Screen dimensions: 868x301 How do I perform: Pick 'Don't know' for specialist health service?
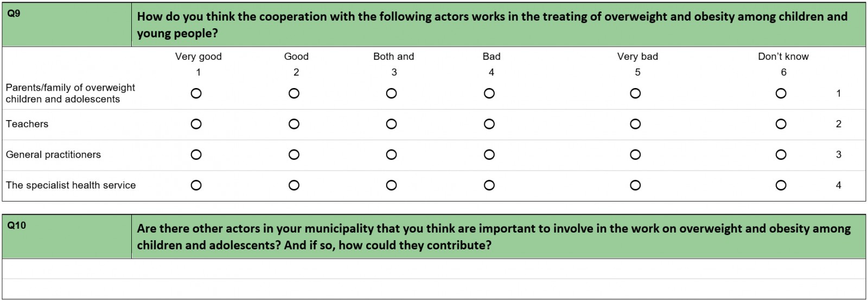click(x=781, y=185)
